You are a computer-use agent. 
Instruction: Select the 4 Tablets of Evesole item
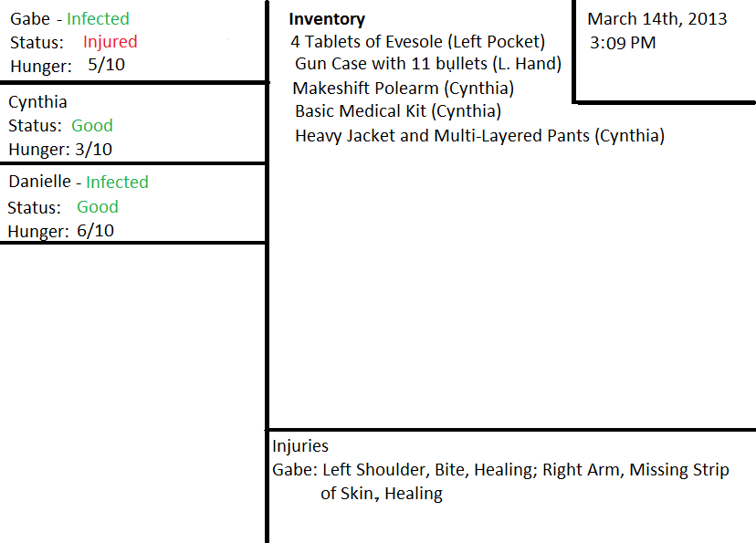coord(417,42)
